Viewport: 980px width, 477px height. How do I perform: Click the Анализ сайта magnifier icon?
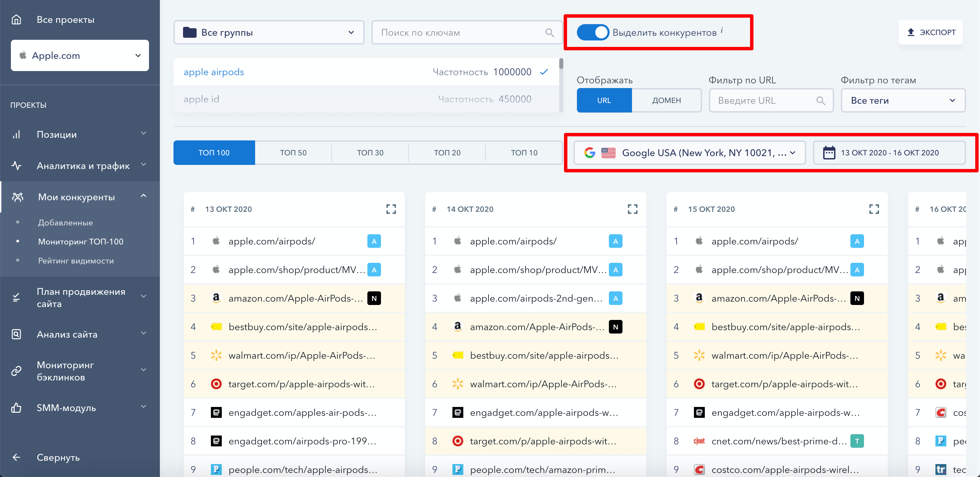point(16,334)
